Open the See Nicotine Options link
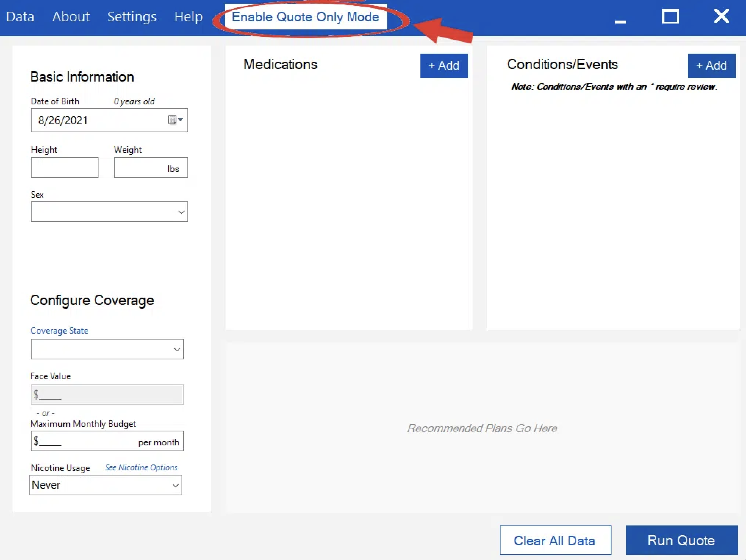Screen dimensions: 746x560 tap(141, 467)
